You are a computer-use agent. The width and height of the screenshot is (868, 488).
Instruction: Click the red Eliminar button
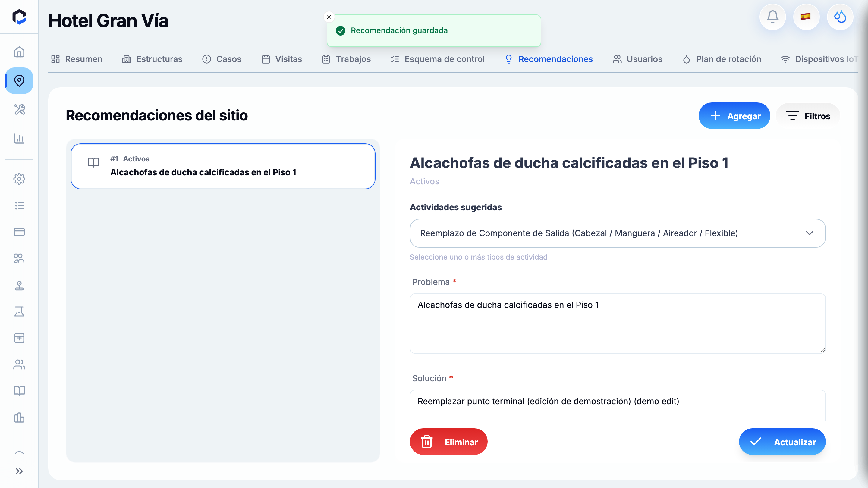(448, 442)
